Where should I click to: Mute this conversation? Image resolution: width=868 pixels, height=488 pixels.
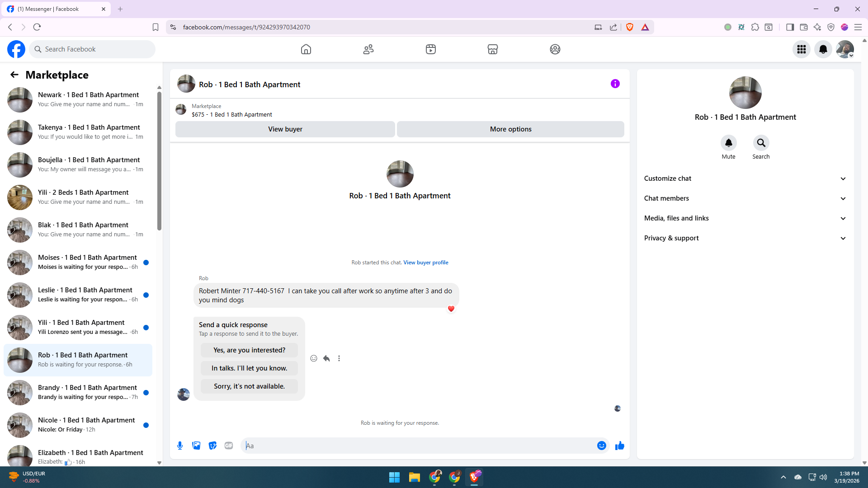(728, 143)
